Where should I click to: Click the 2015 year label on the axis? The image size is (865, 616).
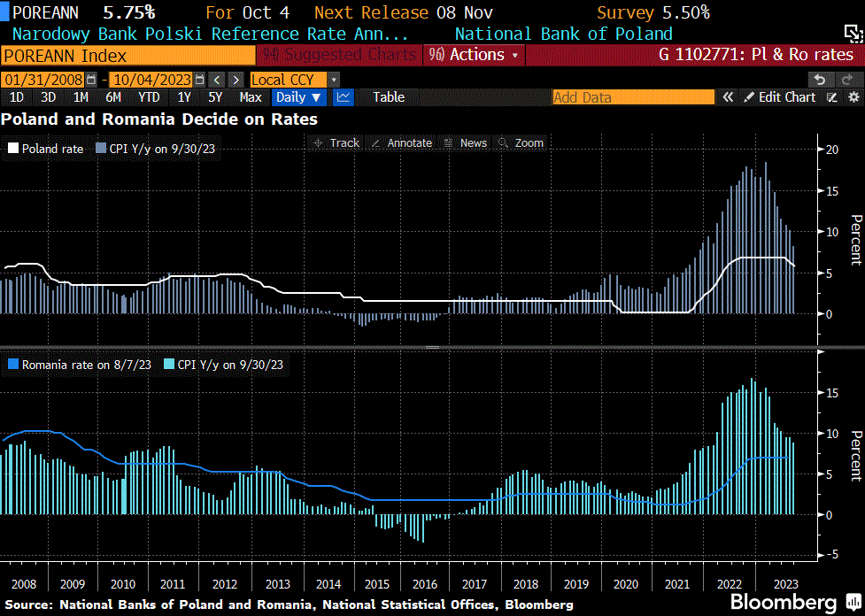click(x=377, y=584)
